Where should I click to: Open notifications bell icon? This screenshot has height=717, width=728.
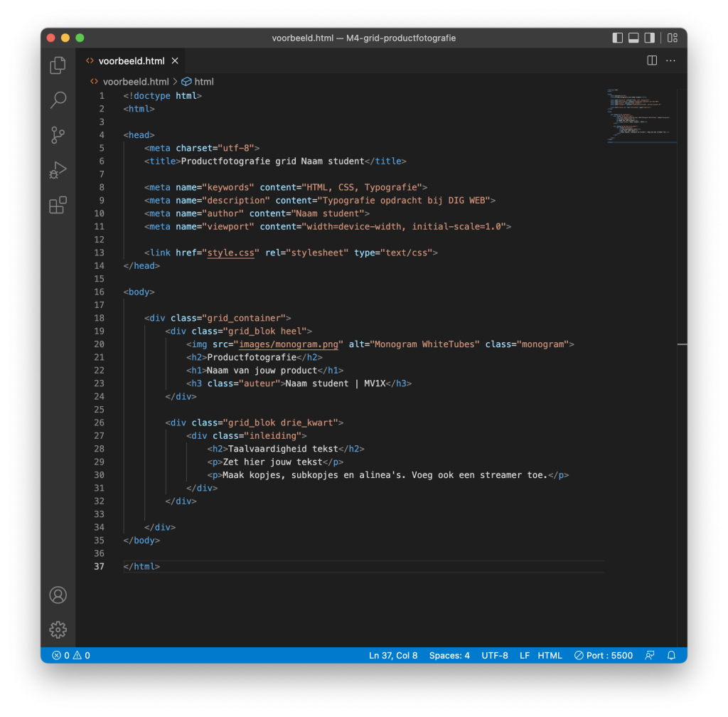coord(671,655)
